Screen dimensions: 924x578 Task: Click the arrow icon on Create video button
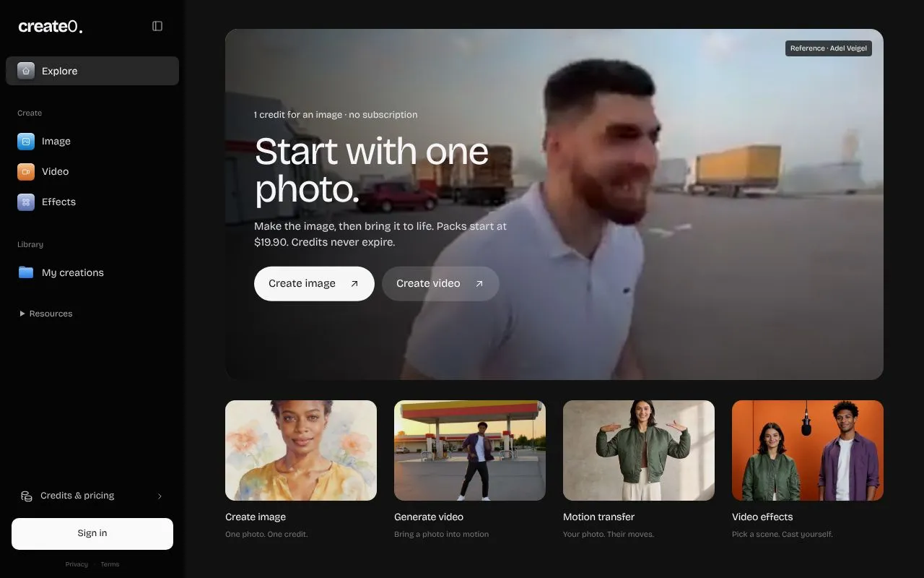point(479,284)
